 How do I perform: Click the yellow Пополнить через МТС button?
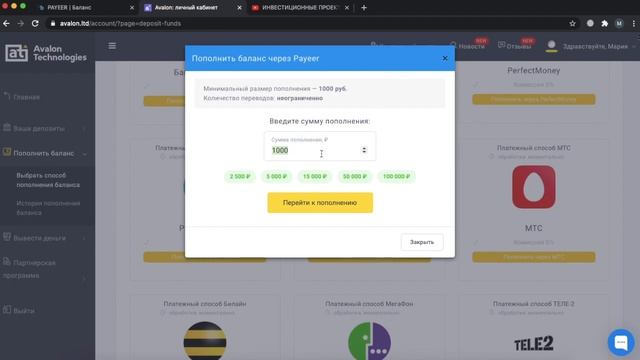coord(533,257)
